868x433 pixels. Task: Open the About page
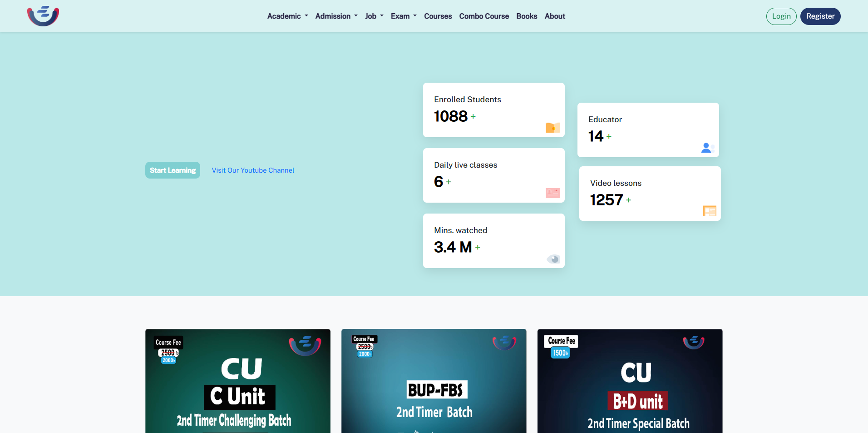[555, 16]
